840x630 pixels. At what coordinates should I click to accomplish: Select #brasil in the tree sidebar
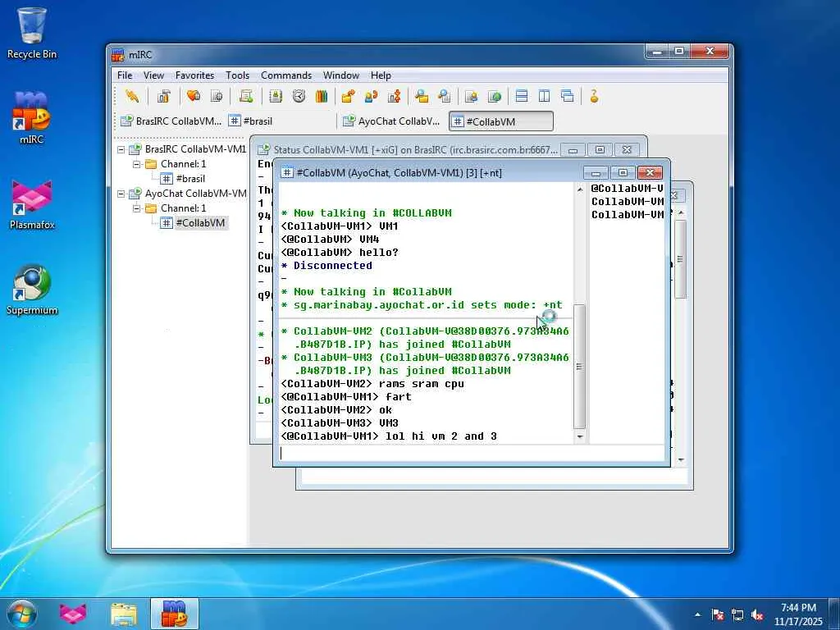click(x=190, y=178)
